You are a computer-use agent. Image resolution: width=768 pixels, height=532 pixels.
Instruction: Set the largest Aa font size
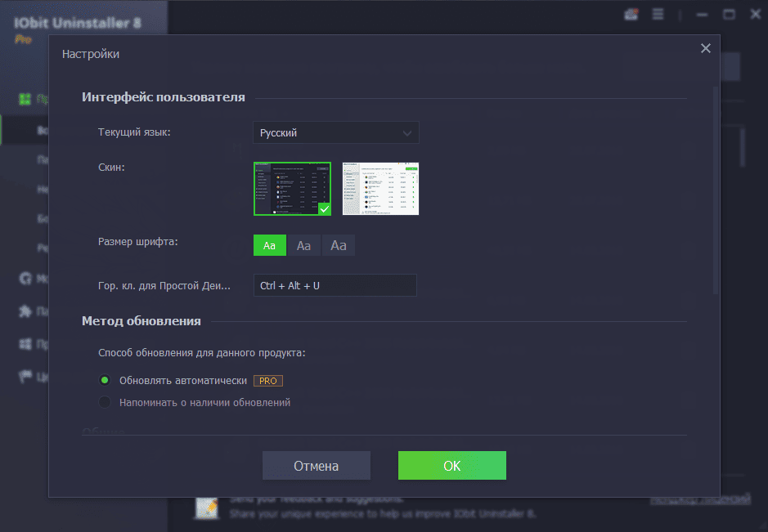[x=339, y=245]
